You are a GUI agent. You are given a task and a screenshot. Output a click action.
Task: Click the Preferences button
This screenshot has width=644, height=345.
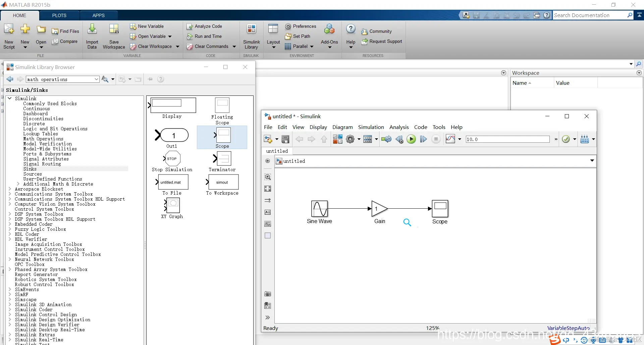301,26
